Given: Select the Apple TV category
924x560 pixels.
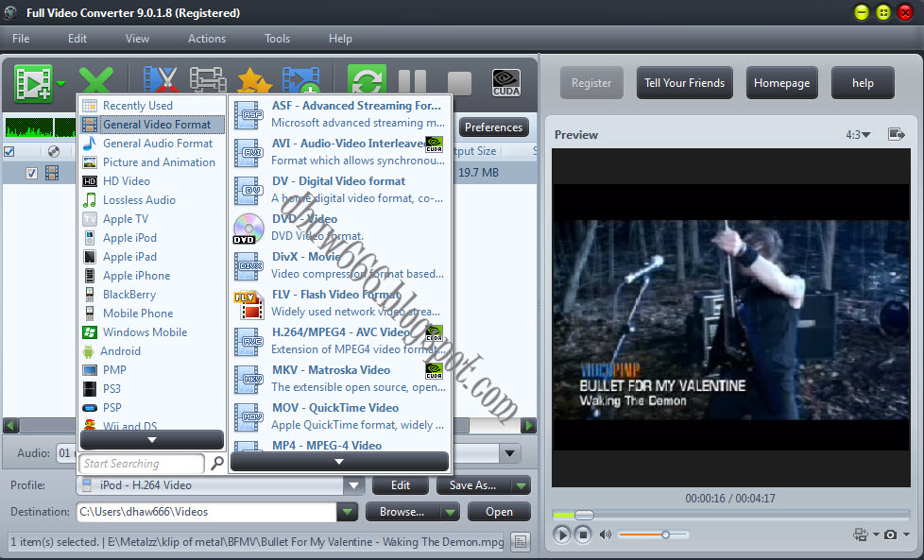Looking at the screenshot, I should pos(152,218).
